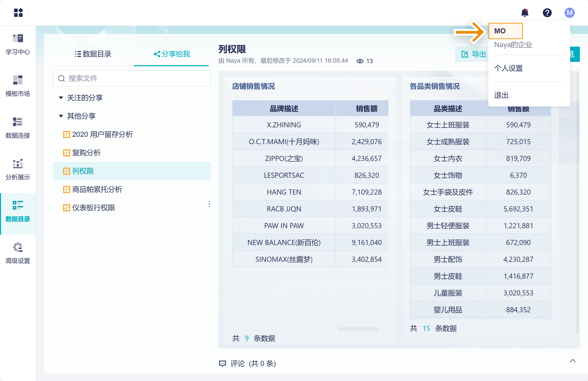Click the user avatar M icon
This screenshot has height=381, width=588.
click(x=569, y=13)
